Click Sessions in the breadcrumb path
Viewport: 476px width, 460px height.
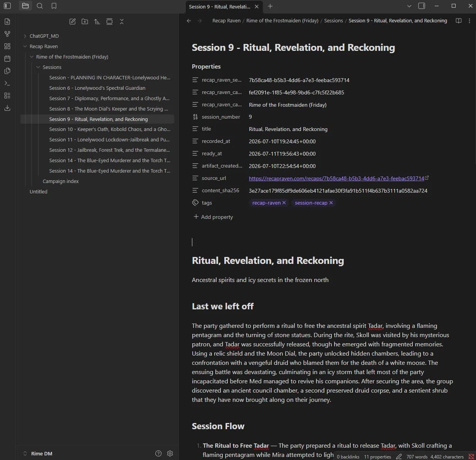click(x=333, y=21)
